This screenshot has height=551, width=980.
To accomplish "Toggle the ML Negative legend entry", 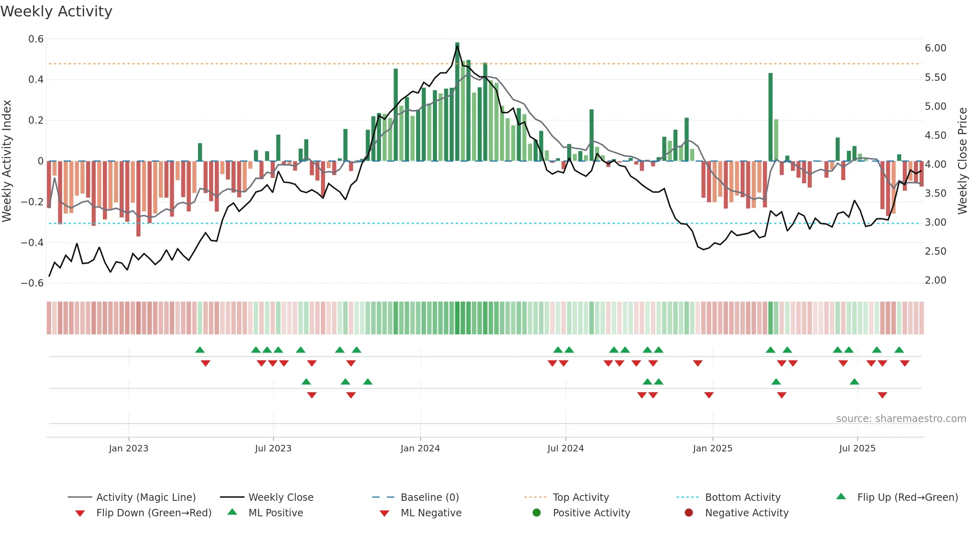I will coord(421,513).
